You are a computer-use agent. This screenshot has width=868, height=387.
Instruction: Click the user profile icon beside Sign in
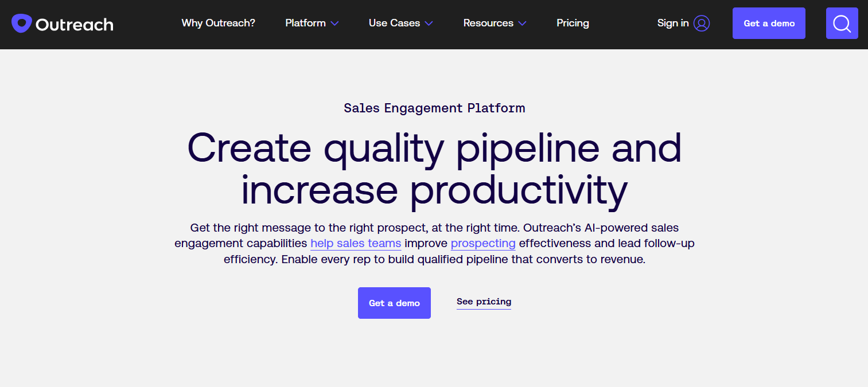pos(701,23)
